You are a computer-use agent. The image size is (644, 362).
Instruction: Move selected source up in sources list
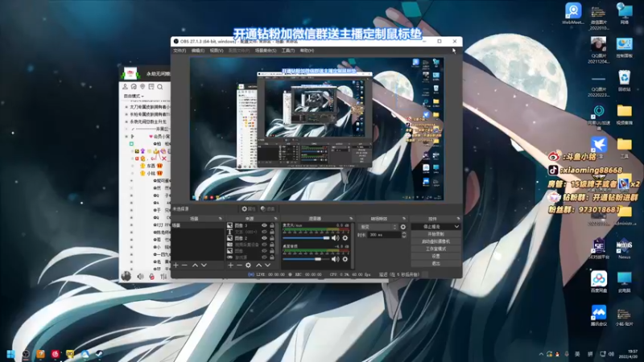(258, 265)
